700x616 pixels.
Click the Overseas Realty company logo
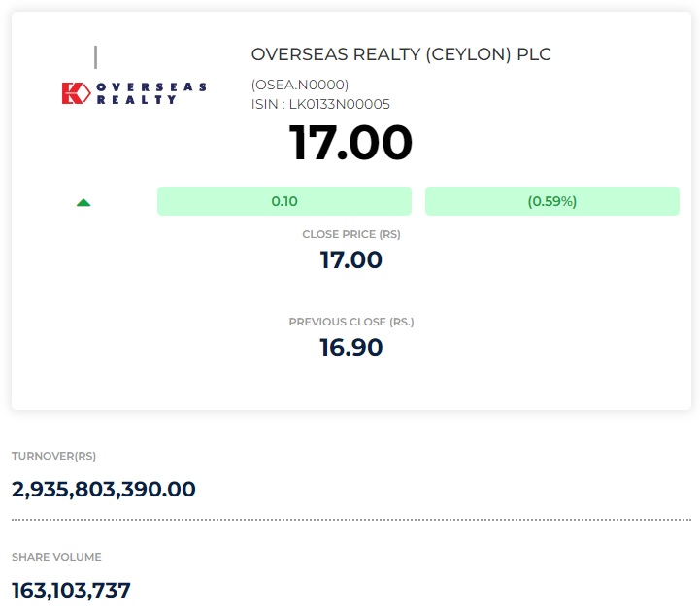point(134,93)
